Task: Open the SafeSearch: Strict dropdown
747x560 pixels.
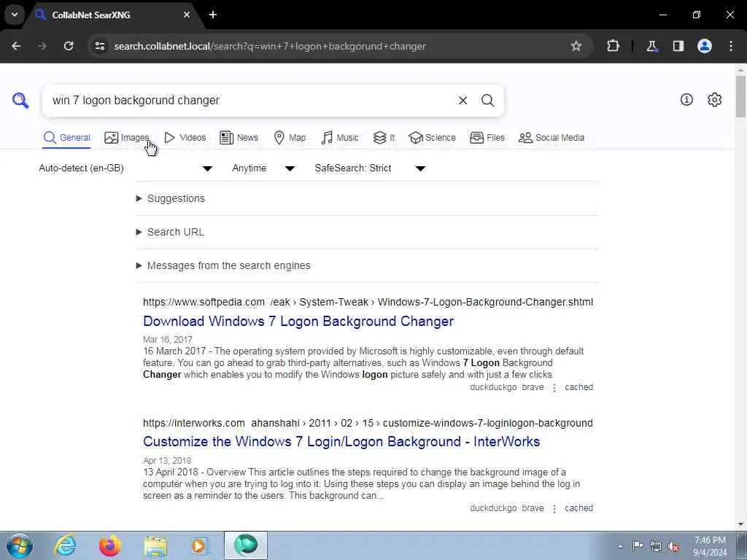Action: click(370, 168)
